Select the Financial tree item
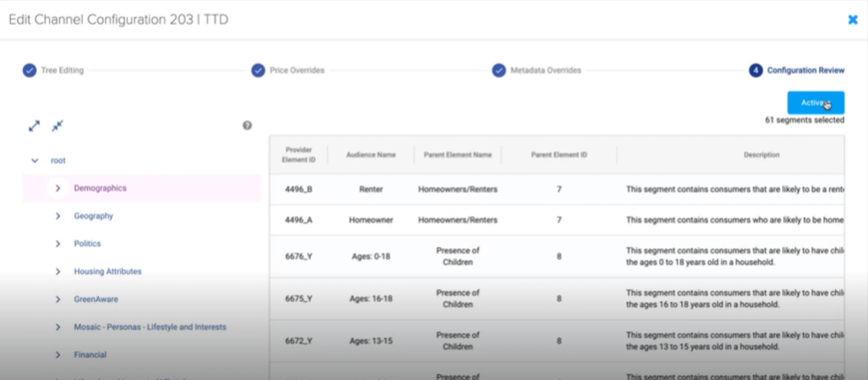The height and width of the screenshot is (380, 868). (x=90, y=355)
